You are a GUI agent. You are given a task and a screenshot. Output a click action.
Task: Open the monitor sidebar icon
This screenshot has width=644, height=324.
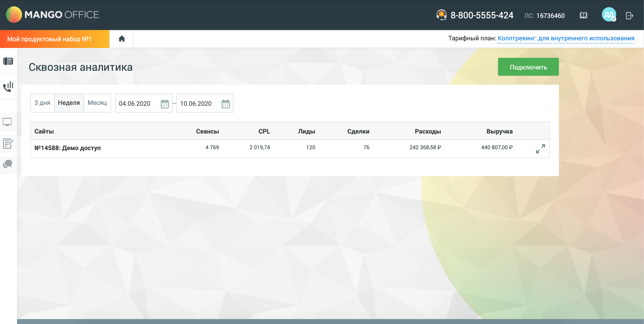[x=7, y=122]
